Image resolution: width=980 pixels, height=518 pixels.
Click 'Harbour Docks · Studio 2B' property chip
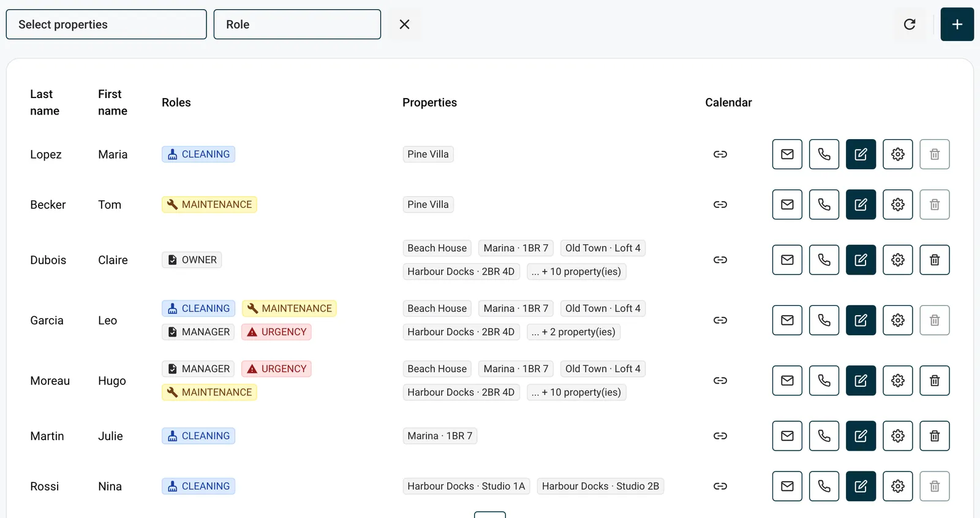600,486
